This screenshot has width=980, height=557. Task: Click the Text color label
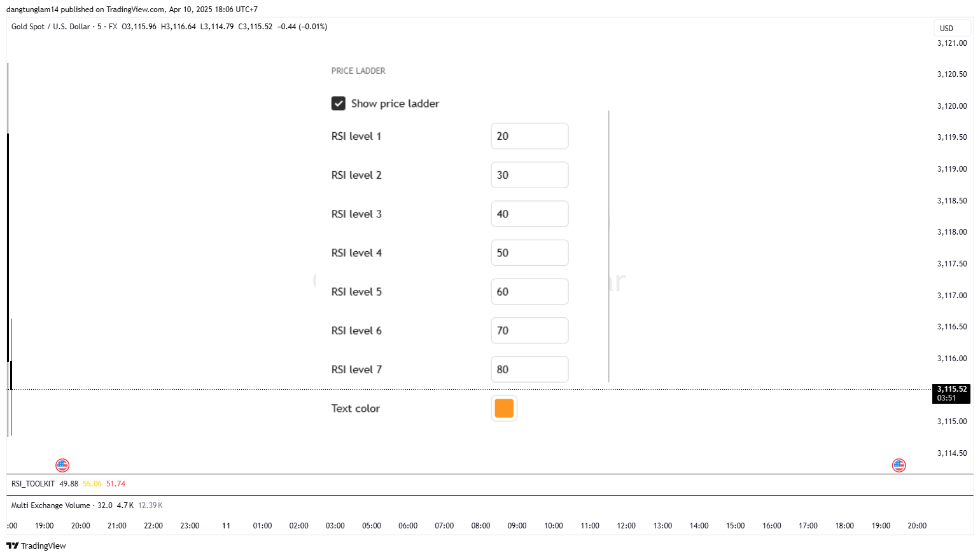point(355,408)
